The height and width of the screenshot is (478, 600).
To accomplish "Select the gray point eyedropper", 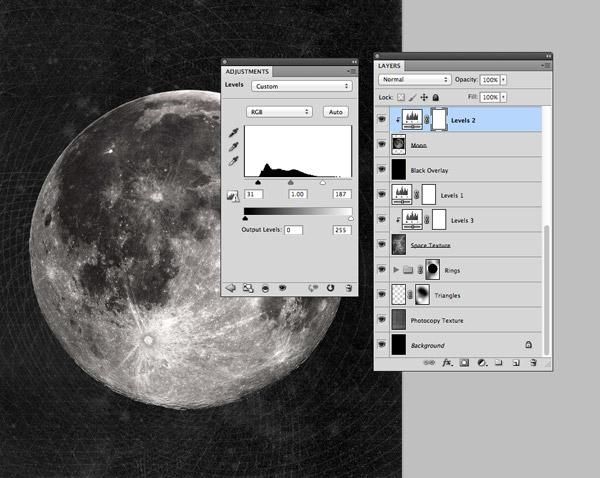I will coord(233,147).
